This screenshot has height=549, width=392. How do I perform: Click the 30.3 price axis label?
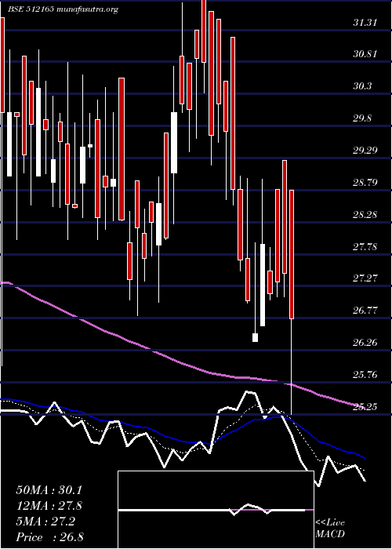click(x=362, y=86)
